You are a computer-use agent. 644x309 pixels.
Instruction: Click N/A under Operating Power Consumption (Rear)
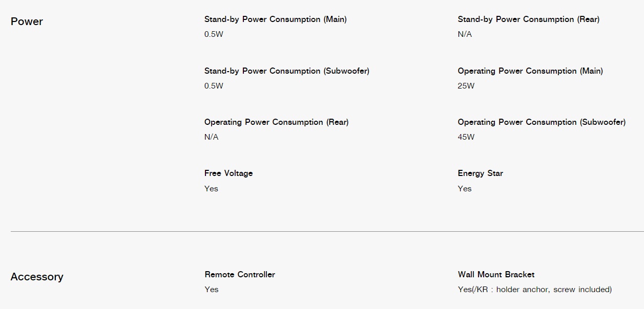[x=211, y=137]
